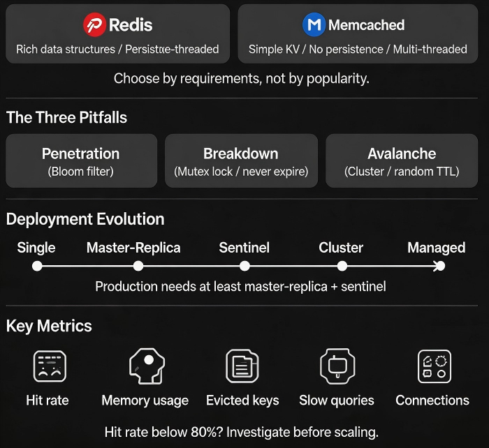Click the '(Bloom filter)' subtitle

81,172
